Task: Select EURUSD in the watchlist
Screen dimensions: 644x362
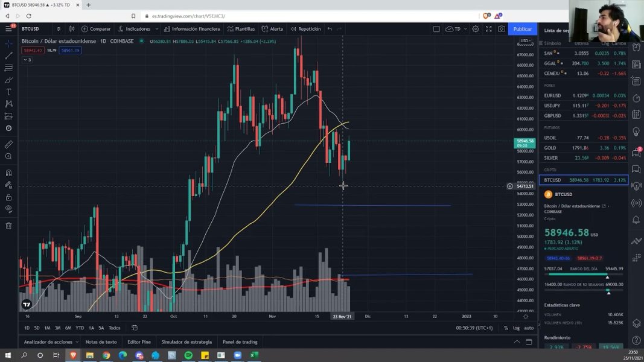Action: tap(583, 96)
